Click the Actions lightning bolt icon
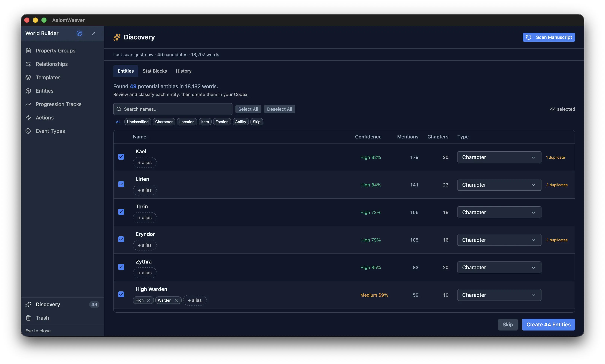 click(x=28, y=118)
